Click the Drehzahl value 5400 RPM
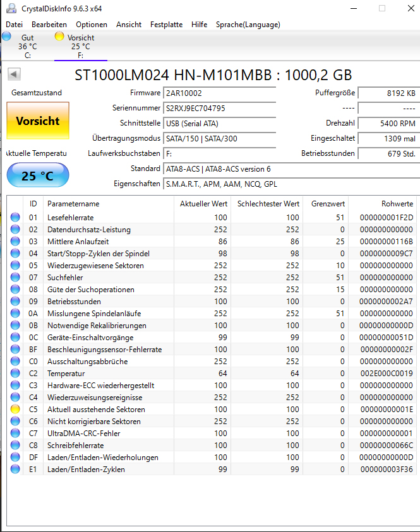Viewport: 420px width, 532px height. pyautogui.click(x=389, y=124)
